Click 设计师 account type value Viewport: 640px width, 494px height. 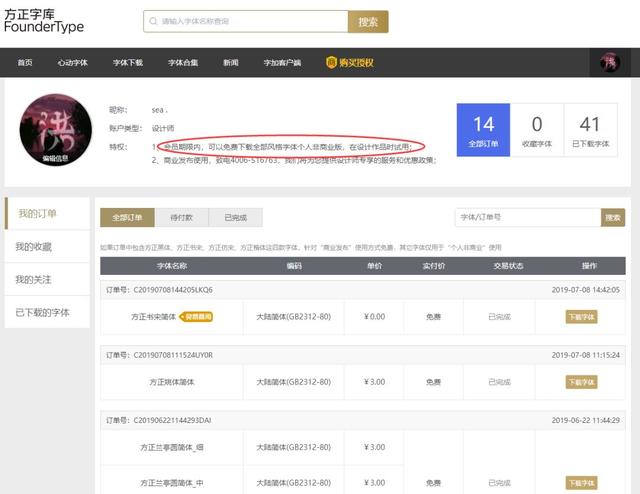pyautogui.click(x=163, y=128)
